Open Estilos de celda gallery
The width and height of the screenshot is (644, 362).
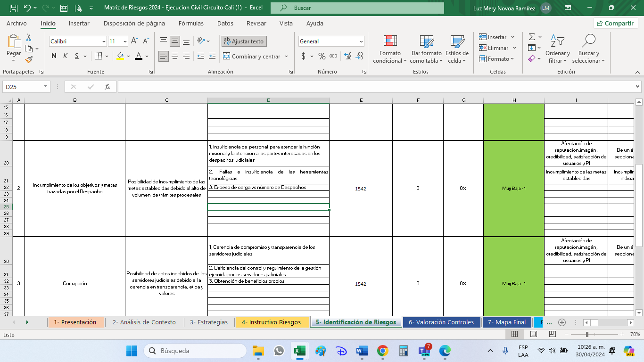[x=457, y=49]
